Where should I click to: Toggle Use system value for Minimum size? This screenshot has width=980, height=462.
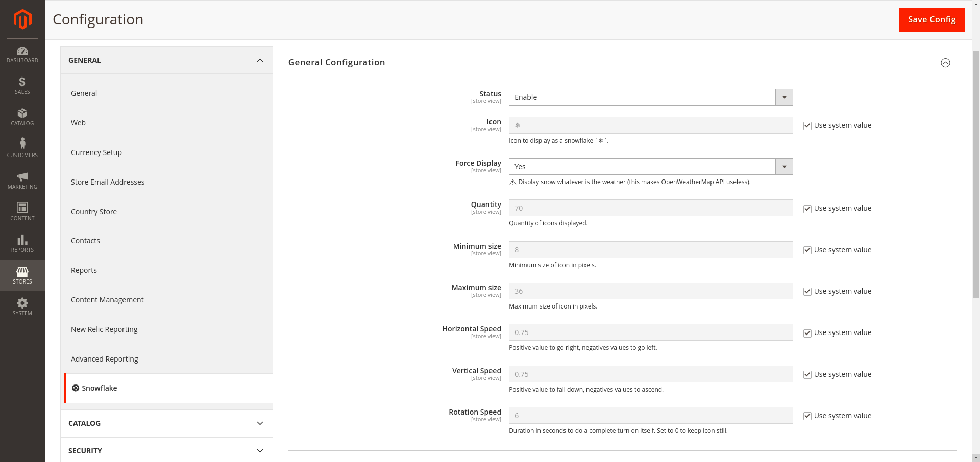[807, 250]
